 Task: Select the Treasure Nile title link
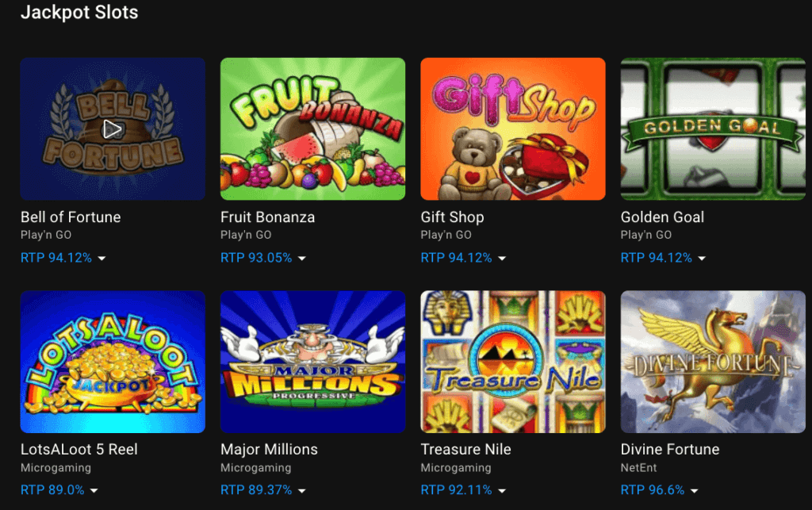pyautogui.click(x=465, y=449)
